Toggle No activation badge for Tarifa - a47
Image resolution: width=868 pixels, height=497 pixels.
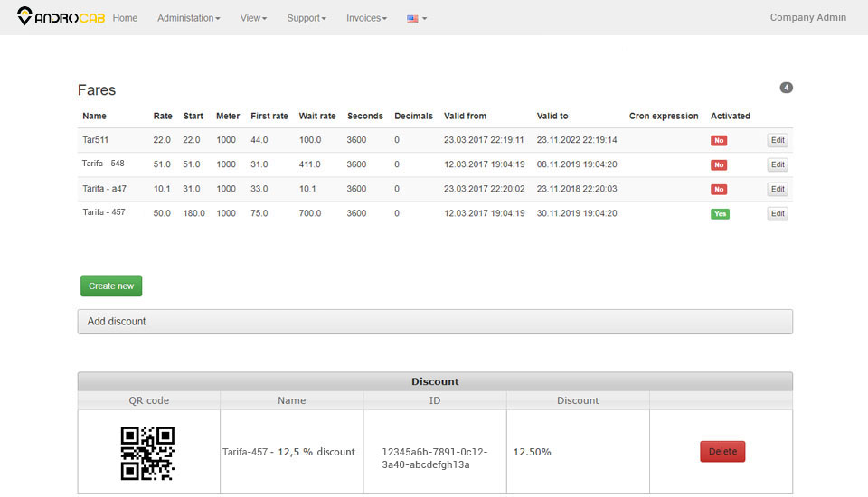pos(719,189)
